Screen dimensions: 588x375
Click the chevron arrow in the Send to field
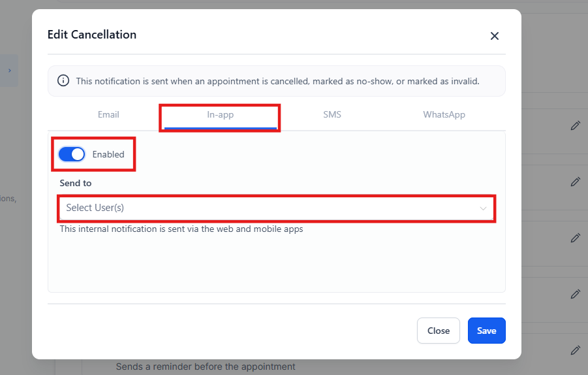[483, 208]
